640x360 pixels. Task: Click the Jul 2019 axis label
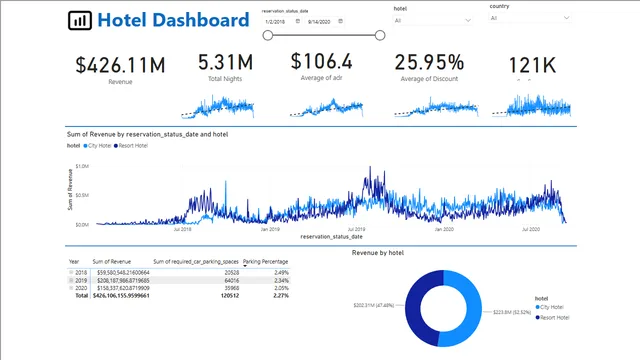tap(356, 229)
